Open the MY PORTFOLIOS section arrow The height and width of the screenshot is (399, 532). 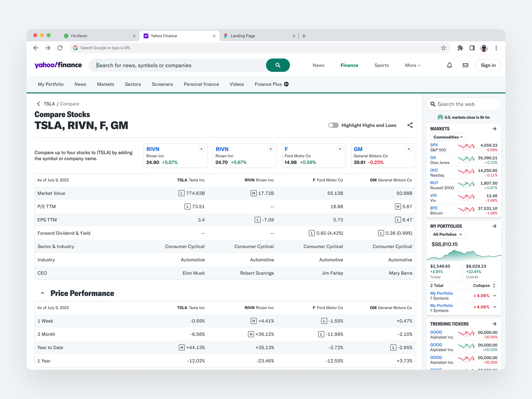tap(494, 226)
